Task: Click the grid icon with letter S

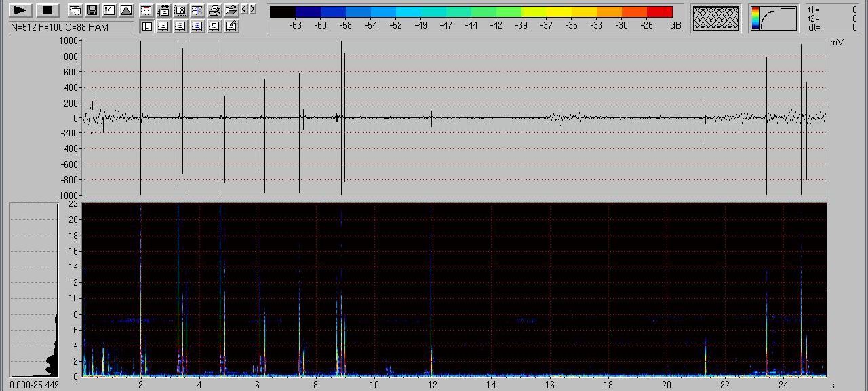Action: pos(197,10)
